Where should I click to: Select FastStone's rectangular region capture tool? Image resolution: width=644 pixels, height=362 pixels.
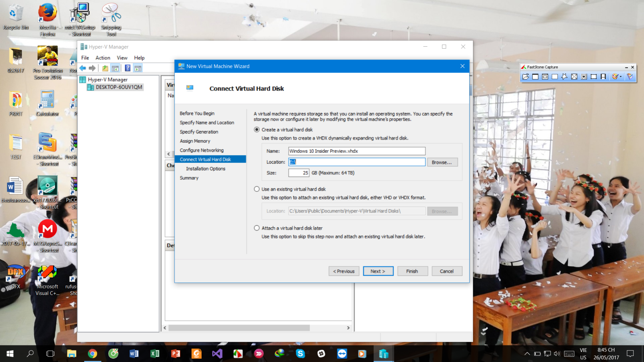555,76
